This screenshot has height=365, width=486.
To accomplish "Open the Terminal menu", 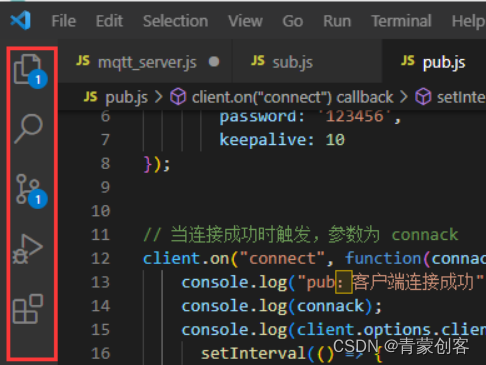I will coord(401,21).
